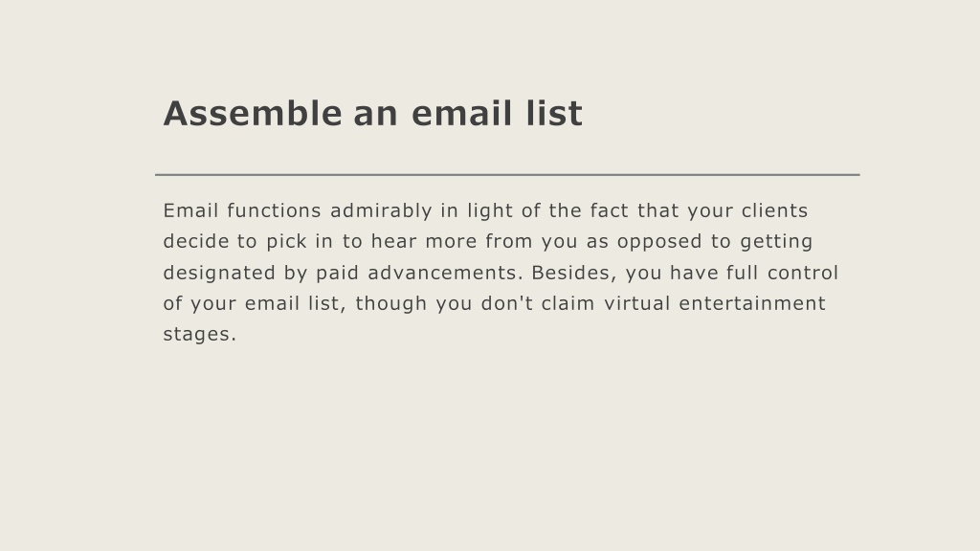Click the word 'Besides,' in the paragraph
This screenshot has width=980, height=551.
574,273
